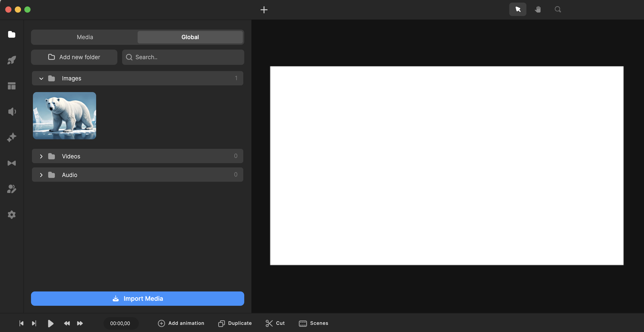Image resolution: width=644 pixels, height=332 pixels.
Task: Switch to the Media tab
Action: [x=85, y=37]
